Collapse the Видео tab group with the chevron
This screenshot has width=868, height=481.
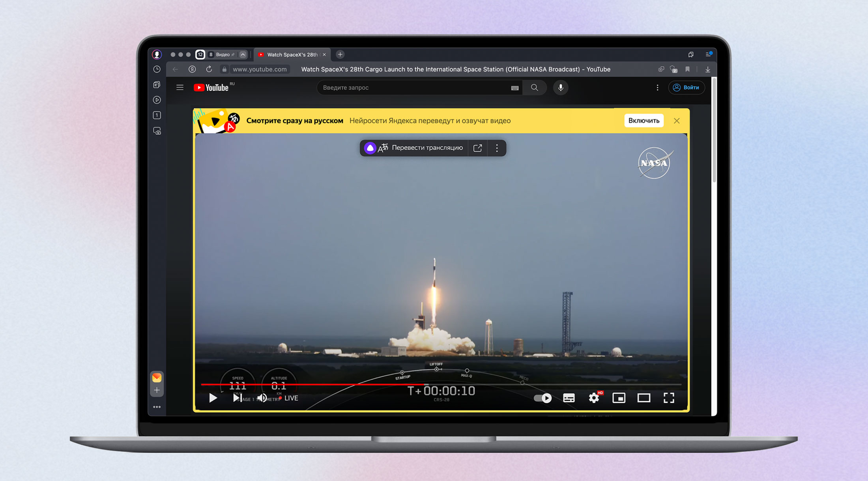coord(243,54)
